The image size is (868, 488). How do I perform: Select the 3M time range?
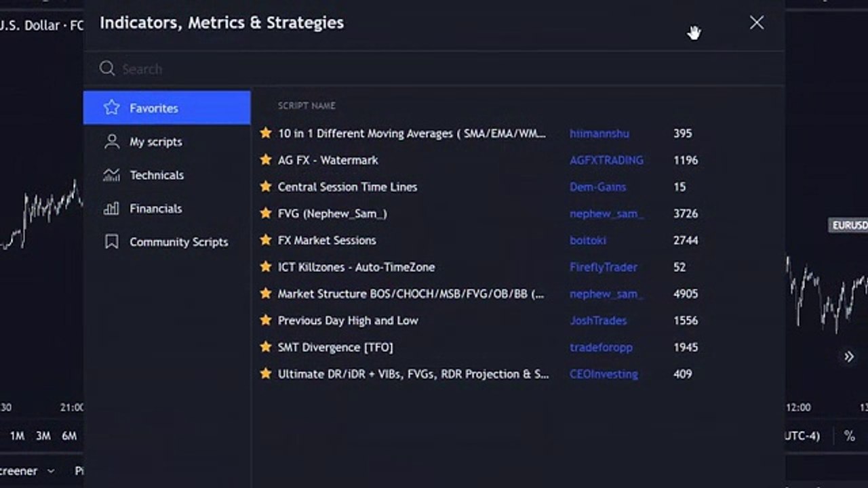[x=43, y=436]
